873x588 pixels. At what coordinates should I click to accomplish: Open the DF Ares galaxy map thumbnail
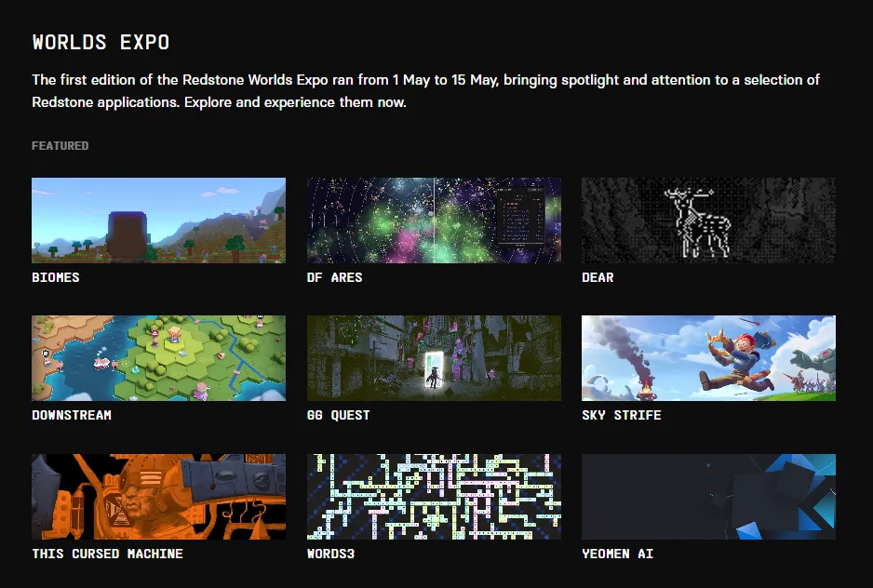click(x=434, y=220)
